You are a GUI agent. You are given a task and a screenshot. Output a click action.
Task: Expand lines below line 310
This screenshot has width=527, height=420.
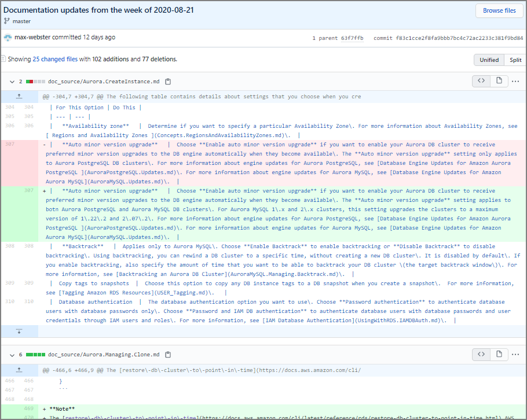click(x=19, y=331)
